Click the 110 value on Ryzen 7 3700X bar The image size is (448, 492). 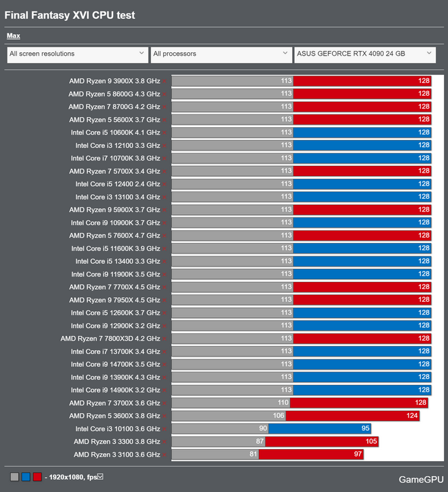(283, 402)
